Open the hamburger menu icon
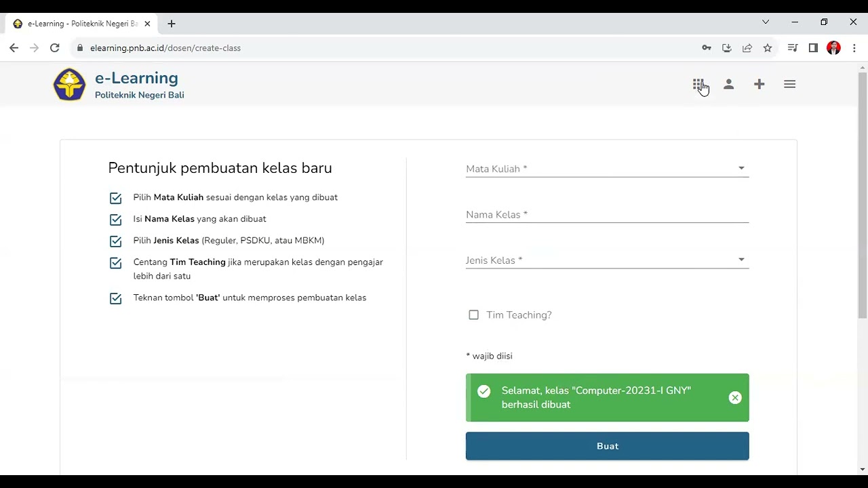The width and height of the screenshot is (868, 488). click(789, 84)
